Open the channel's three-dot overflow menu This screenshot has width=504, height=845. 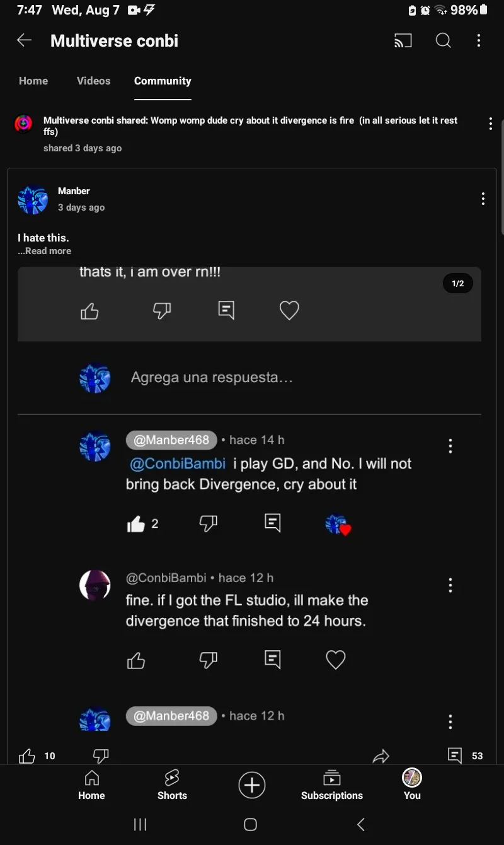[479, 41]
